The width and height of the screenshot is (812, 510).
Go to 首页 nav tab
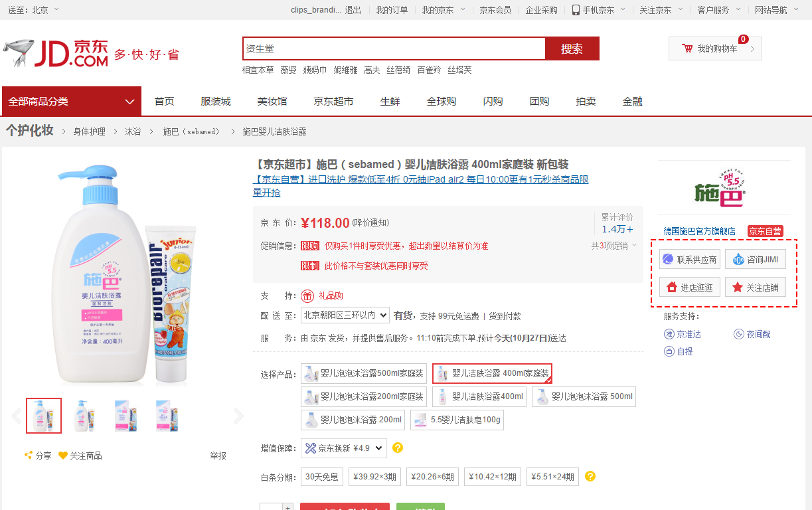[165, 102]
